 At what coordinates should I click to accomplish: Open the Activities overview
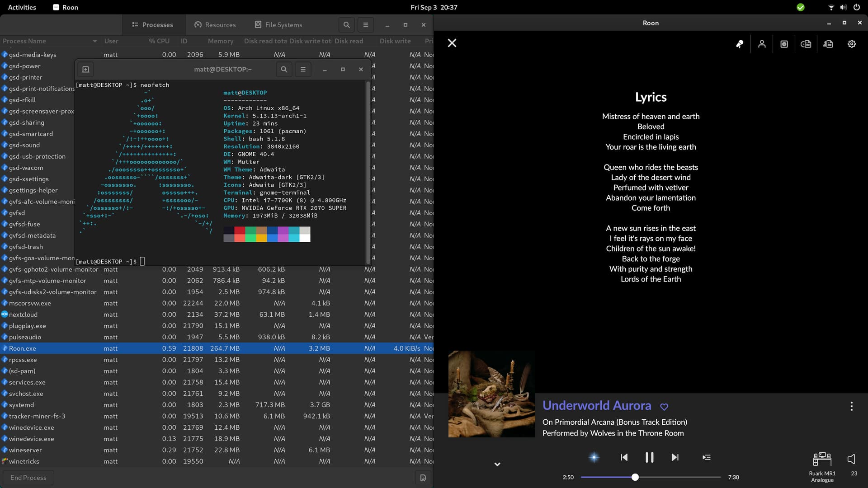(22, 7)
